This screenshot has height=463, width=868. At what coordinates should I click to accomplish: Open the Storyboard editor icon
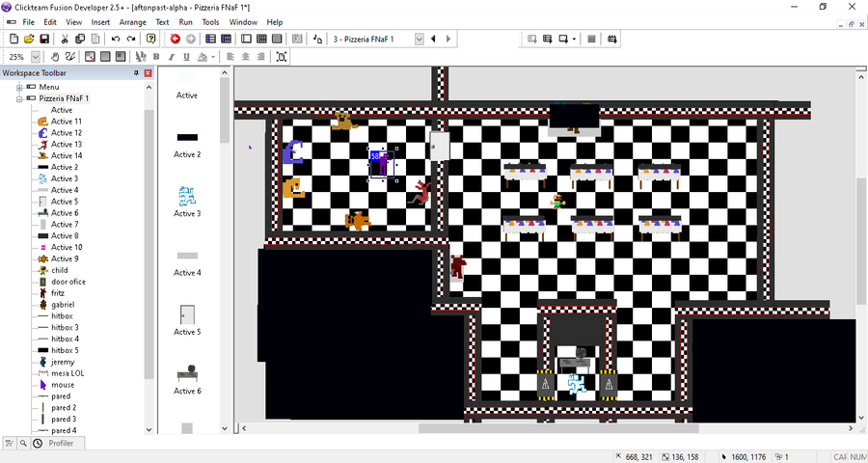click(x=210, y=39)
